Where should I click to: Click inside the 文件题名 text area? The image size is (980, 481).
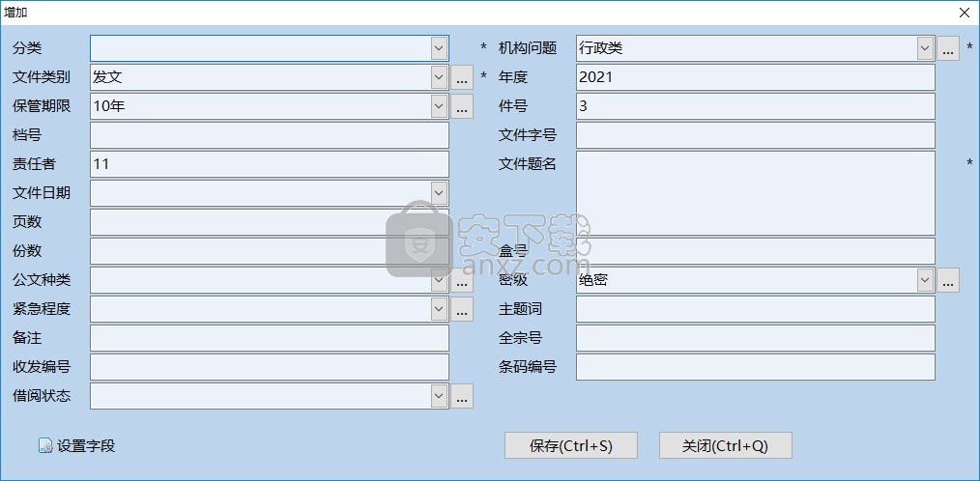click(756, 193)
